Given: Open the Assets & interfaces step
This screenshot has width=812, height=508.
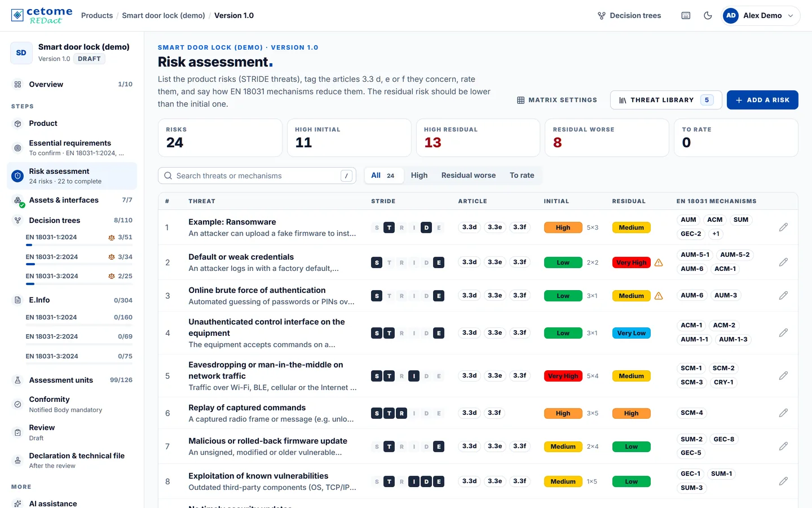Looking at the screenshot, I should 72,200.
